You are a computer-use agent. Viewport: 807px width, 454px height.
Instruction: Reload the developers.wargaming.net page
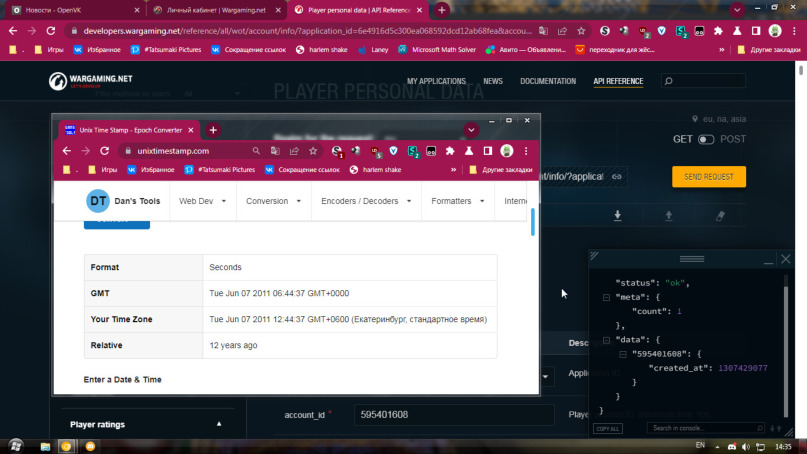[x=50, y=31]
